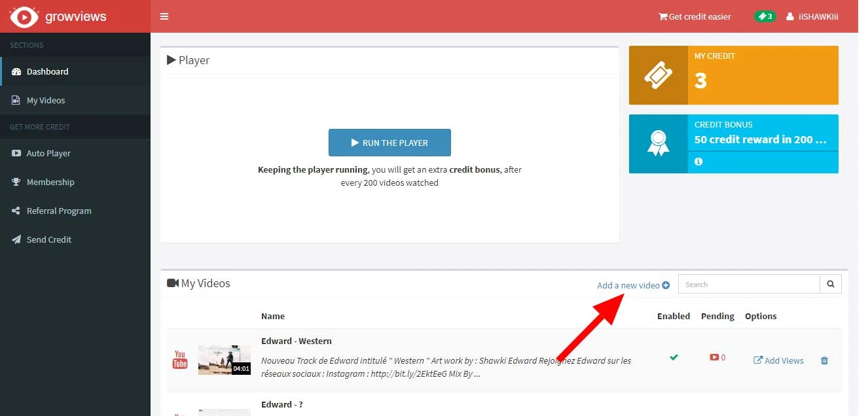Image resolution: width=868 pixels, height=416 pixels.
Task: Click the pending count 0 for Western
Action: coord(717,358)
